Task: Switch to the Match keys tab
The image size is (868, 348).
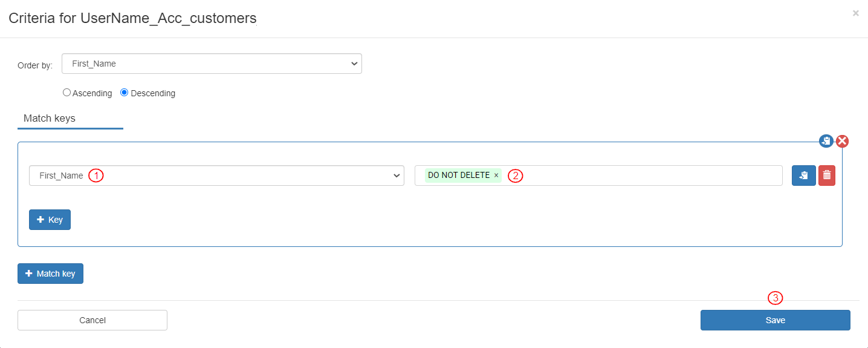Action: (50, 119)
